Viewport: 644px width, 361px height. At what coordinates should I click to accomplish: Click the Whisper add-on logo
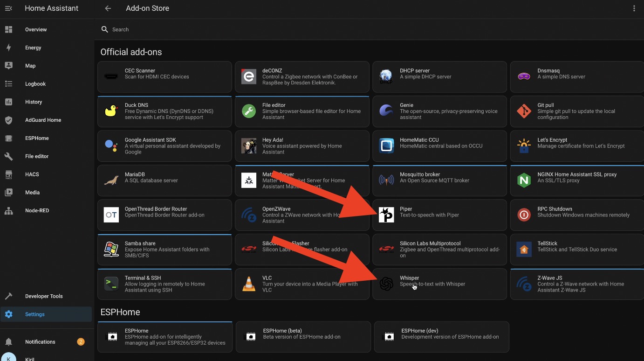386,284
